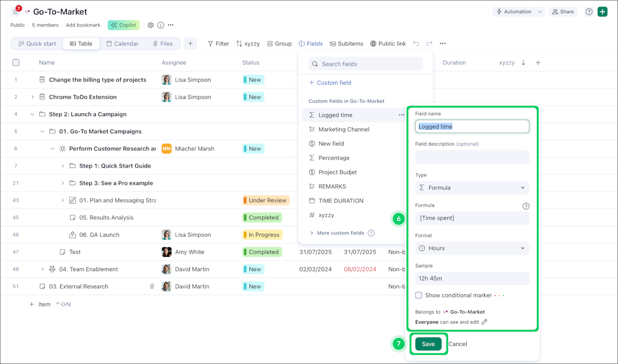Open the Format Hours dropdown
This screenshot has height=364, width=618.
point(472,248)
